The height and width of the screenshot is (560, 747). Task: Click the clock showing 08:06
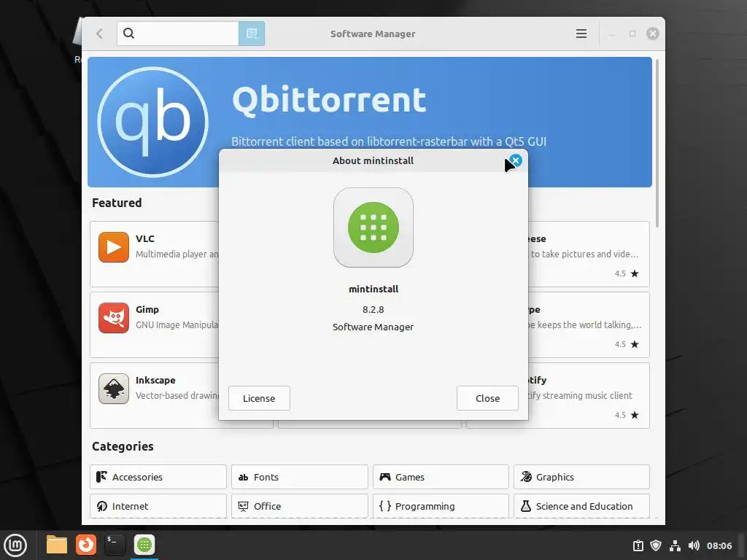pyautogui.click(x=719, y=545)
